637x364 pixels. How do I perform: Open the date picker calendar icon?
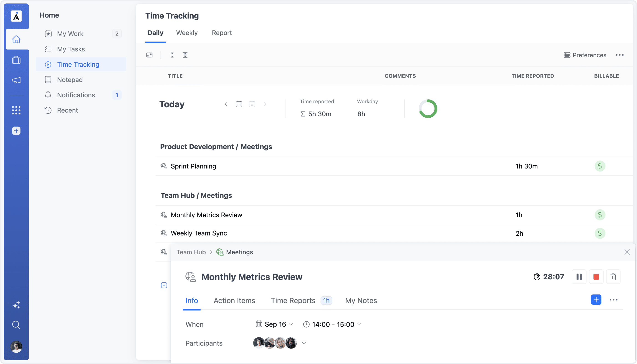[239, 104]
